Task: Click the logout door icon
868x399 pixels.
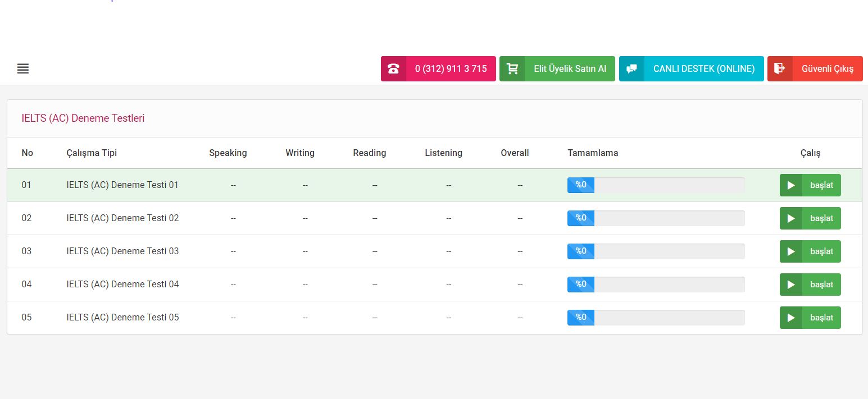Action: 780,69
